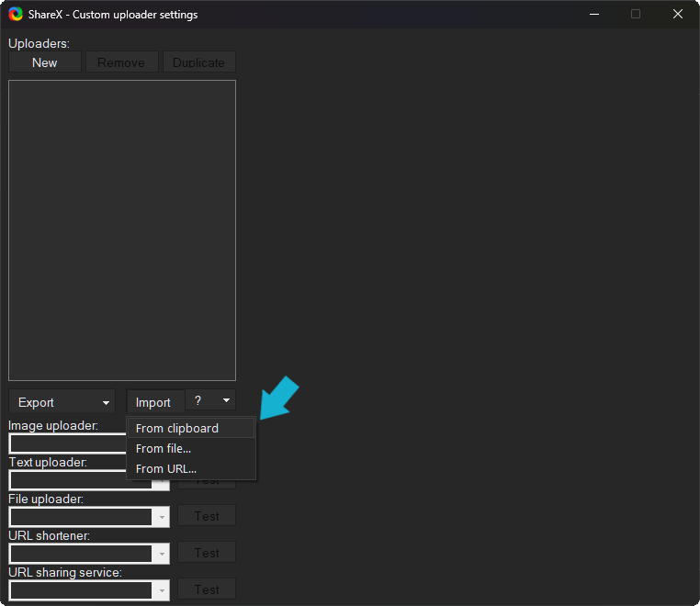Image resolution: width=700 pixels, height=606 pixels.
Task: Open the URL shortener combo box
Action: pos(89,554)
